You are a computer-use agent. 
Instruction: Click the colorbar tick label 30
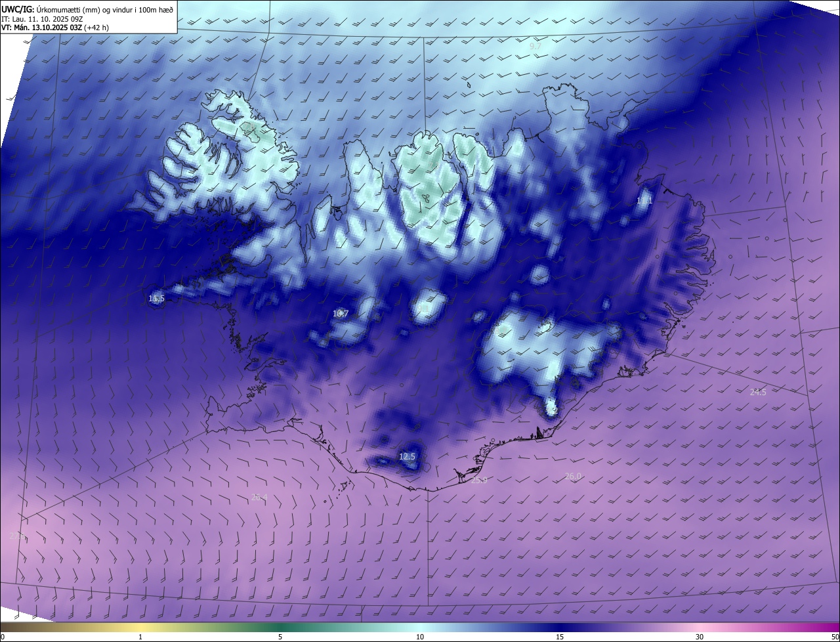[x=700, y=637]
